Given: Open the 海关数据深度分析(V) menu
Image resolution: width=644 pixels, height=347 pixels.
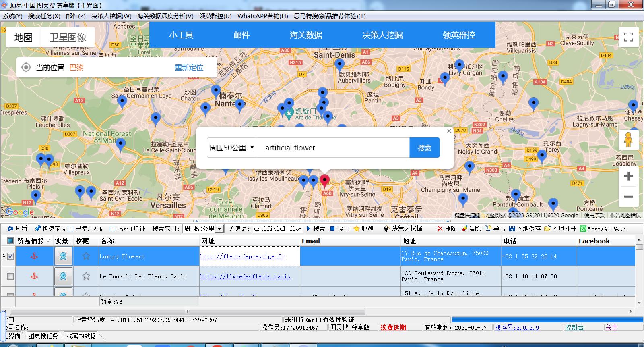Looking at the screenshot, I should pos(165,16).
